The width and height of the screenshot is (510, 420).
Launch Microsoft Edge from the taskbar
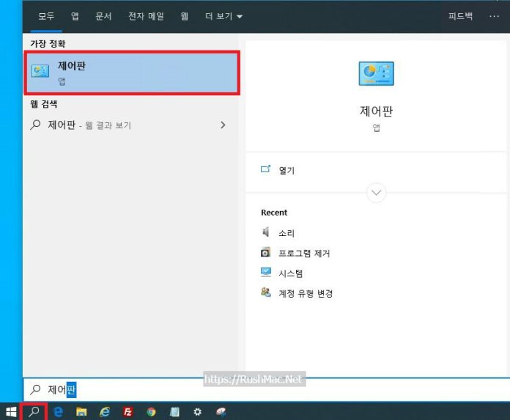pyautogui.click(x=58, y=412)
